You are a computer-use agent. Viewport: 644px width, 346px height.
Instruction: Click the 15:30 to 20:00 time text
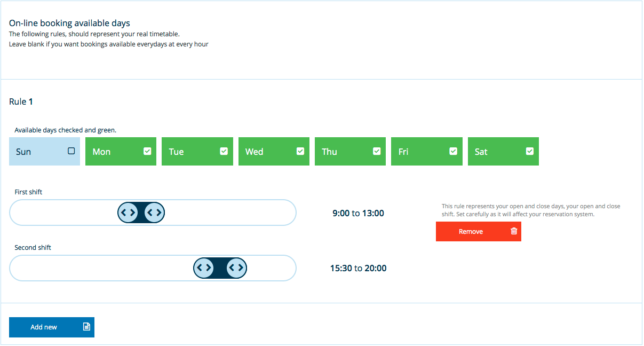coord(358,268)
